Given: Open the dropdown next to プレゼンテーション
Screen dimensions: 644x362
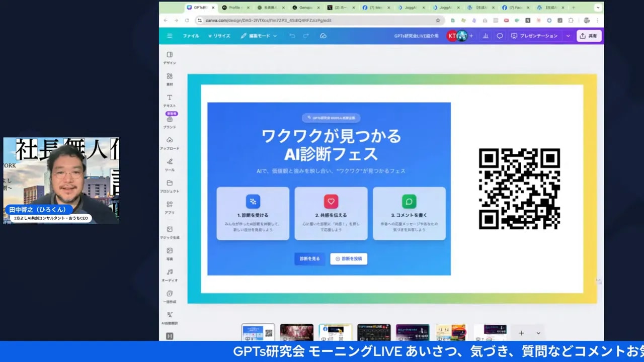Looking at the screenshot, I should [x=567, y=36].
